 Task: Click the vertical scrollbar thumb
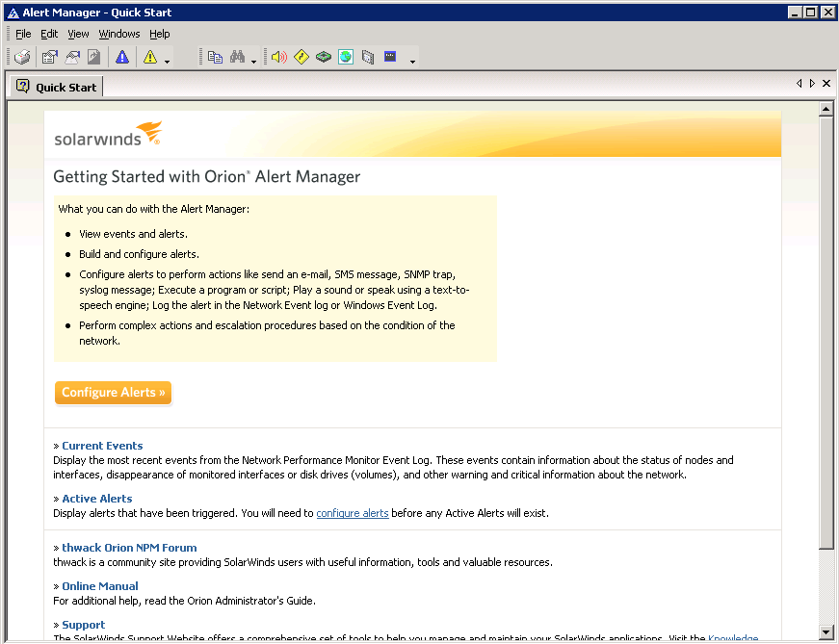[826, 333]
